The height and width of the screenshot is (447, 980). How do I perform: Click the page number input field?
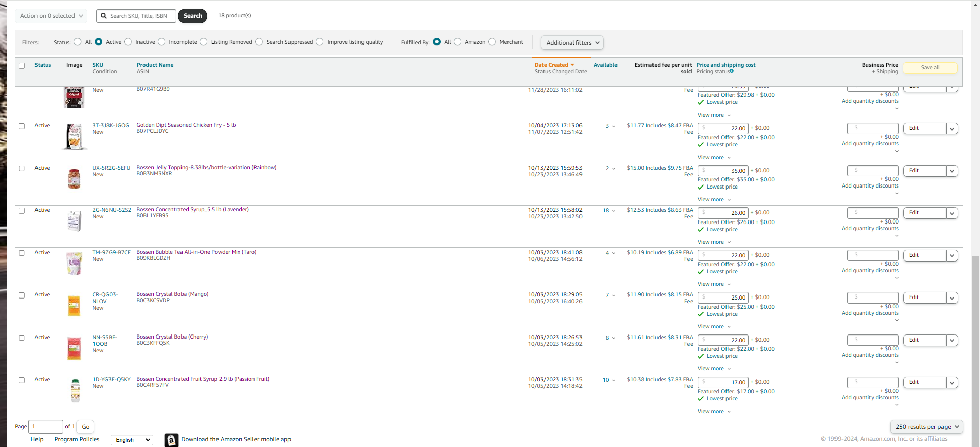46,427
